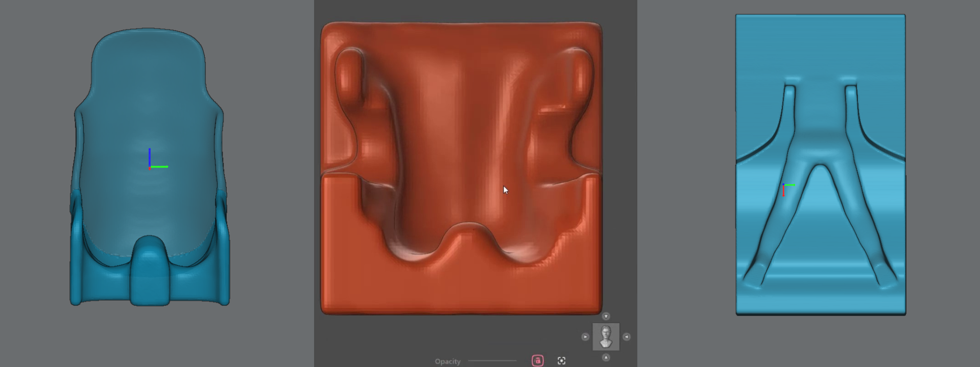This screenshot has width=980, height=367.
Task: Click the up arrow below the head view cube
Action: pyautogui.click(x=606, y=357)
